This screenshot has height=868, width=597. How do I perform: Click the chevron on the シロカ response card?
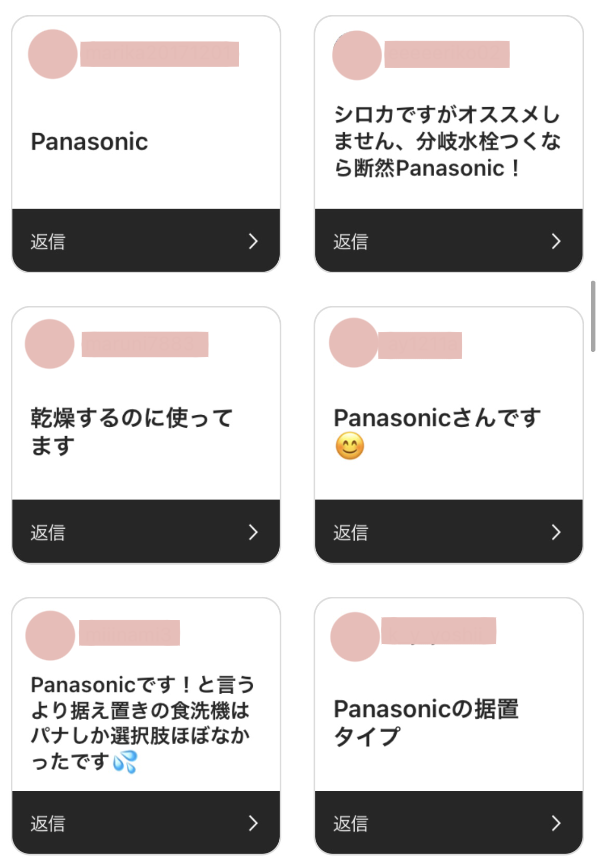pos(556,241)
